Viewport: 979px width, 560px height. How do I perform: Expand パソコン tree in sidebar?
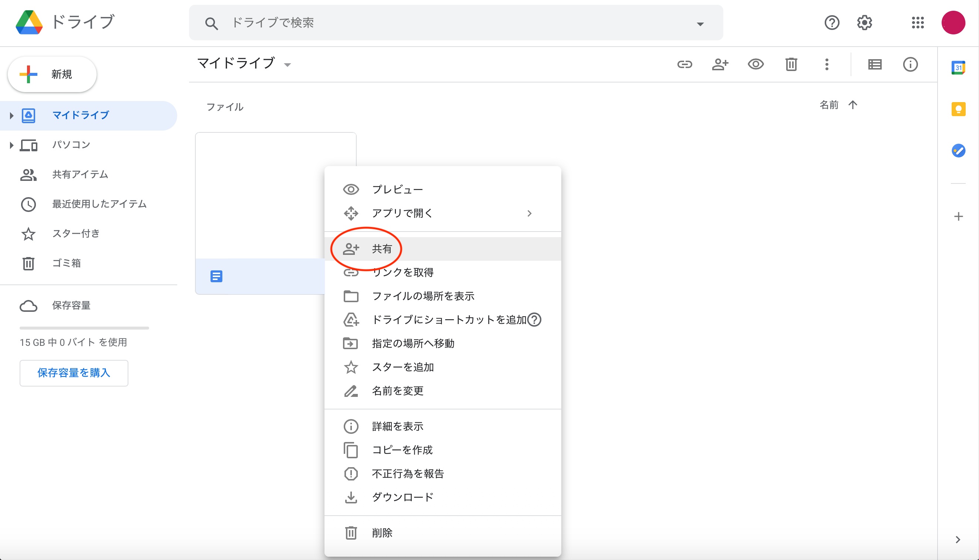[11, 145]
